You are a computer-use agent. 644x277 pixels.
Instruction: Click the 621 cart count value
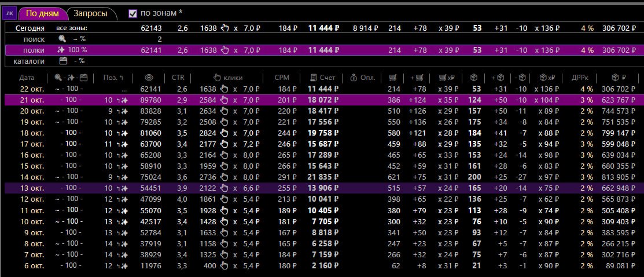(x=394, y=177)
